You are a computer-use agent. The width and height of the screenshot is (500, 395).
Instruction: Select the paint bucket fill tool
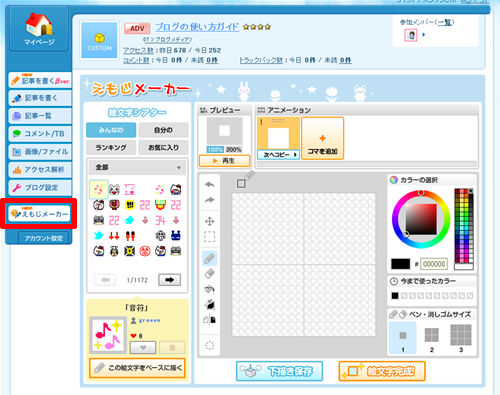[210, 289]
